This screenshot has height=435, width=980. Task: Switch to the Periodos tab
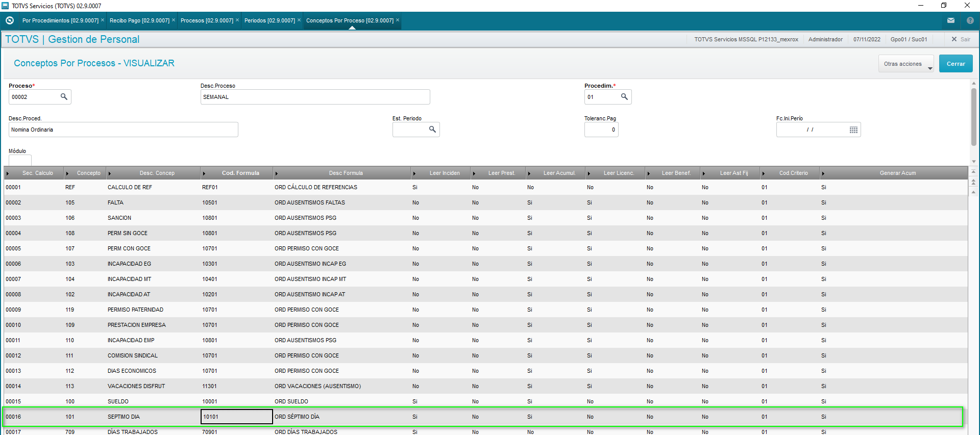(x=269, y=21)
